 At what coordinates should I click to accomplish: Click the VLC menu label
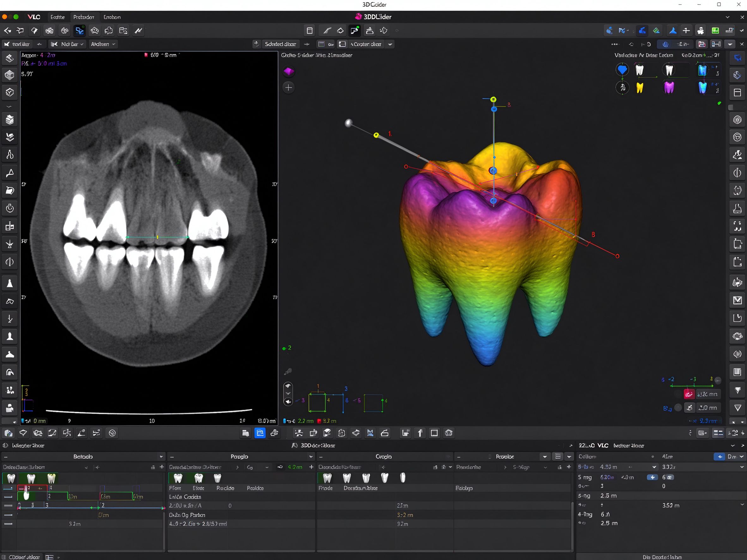pyautogui.click(x=34, y=17)
